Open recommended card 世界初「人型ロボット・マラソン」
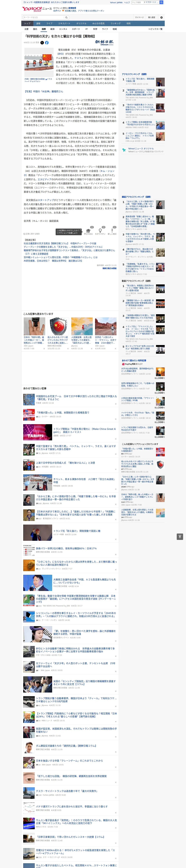The height and width of the screenshot is (868, 186). pos(106,340)
